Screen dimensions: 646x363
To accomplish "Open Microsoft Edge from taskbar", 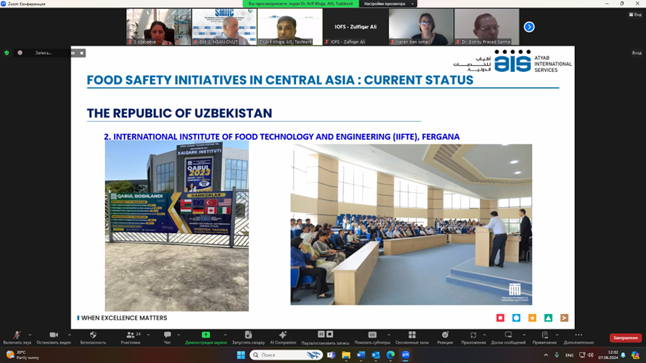I will coord(391,355).
